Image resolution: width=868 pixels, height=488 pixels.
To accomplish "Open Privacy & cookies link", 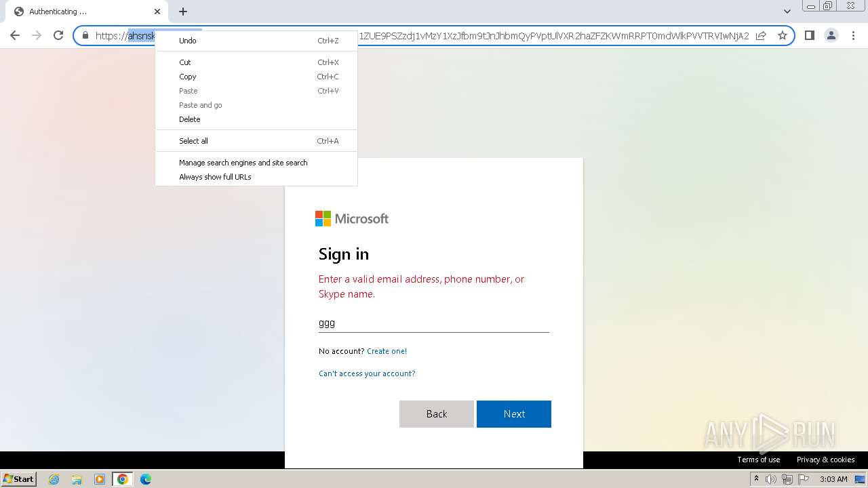I will point(825,460).
